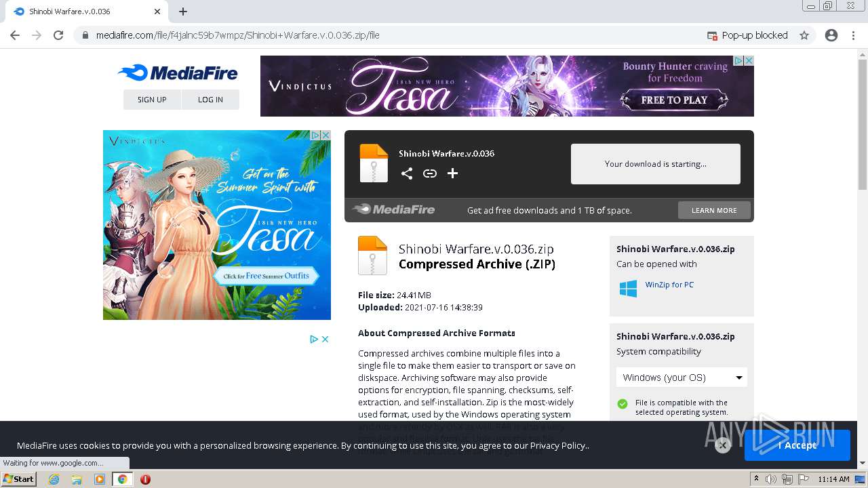Click the zip file icon in dark header
The width and height of the screenshot is (868, 488).
coord(374,163)
